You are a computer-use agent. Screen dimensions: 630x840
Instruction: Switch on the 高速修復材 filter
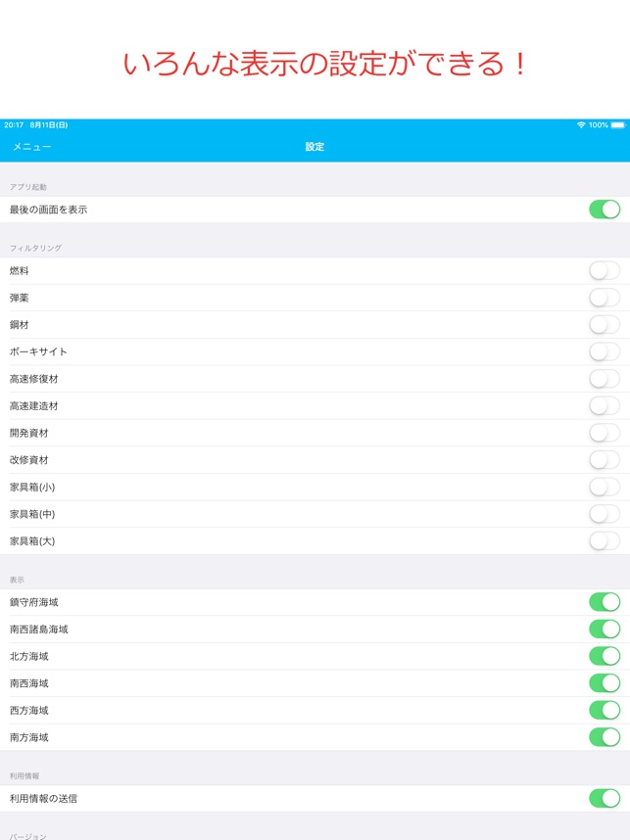pos(605,379)
